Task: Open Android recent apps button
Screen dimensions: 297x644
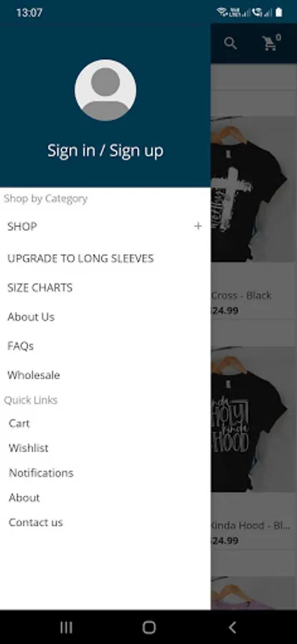Action: point(66,627)
